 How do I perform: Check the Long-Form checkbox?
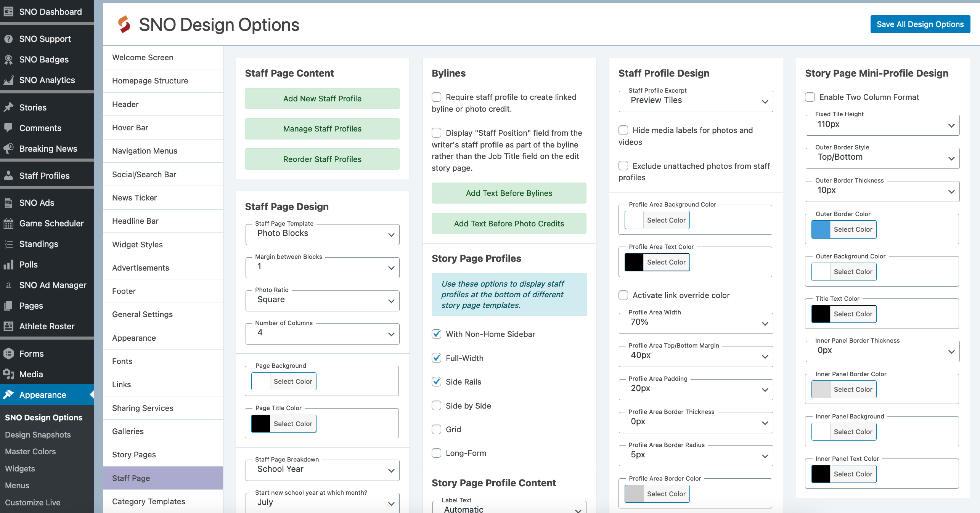pos(437,453)
